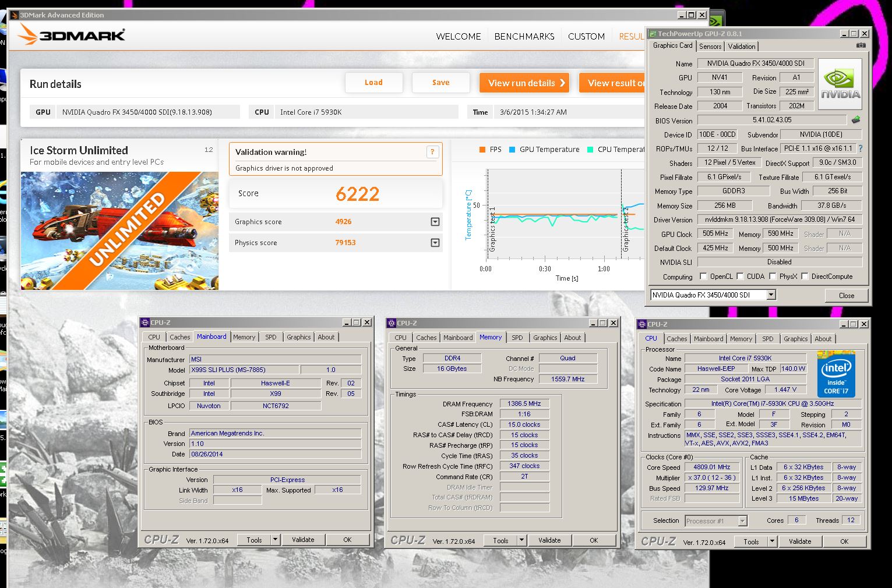Expand the Physics score details

click(x=435, y=243)
